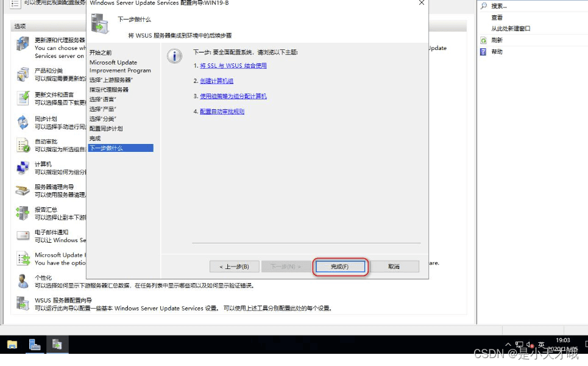Click the options list icon at top-left
Viewport: 588px width, 366px height.
(x=15, y=4)
